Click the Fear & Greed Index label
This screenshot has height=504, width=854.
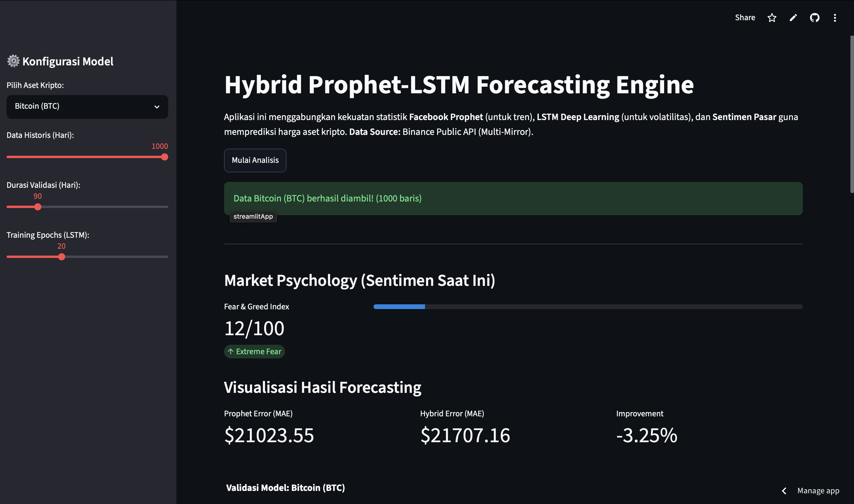256,307
